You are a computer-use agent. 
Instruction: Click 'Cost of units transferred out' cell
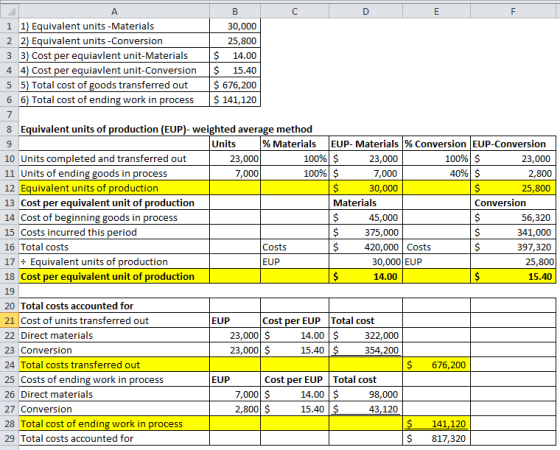point(114,320)
